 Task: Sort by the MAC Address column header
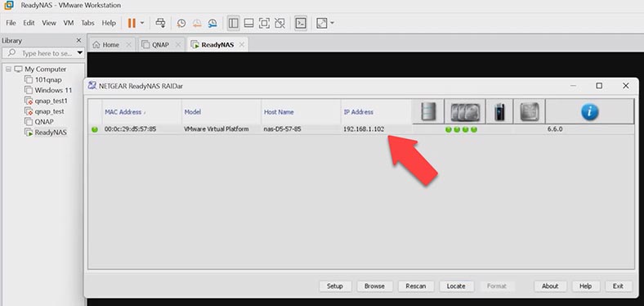(x=141, y=112)
